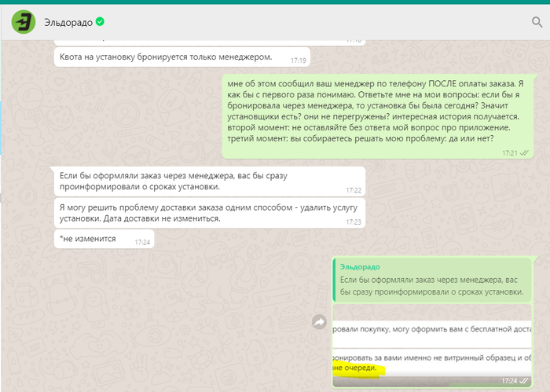Click the 17:21 read-receipt checkmarks
Viewport: 550px width, 392px height.
click(x=524, y=153)
